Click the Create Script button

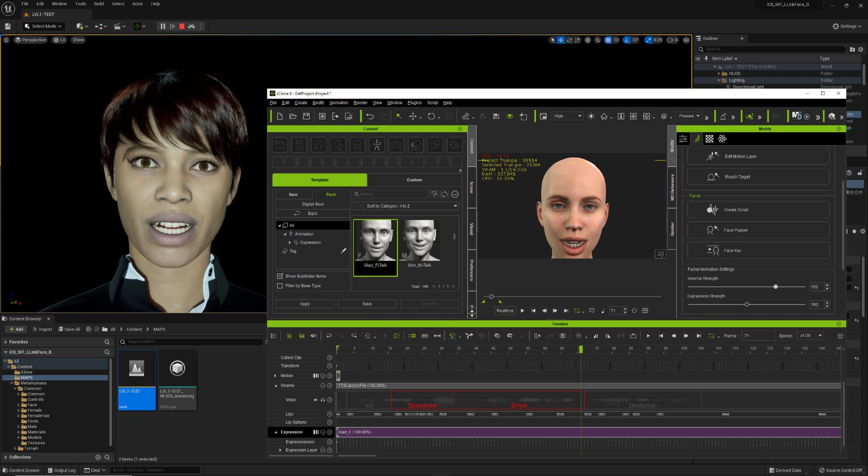(758, 210)
